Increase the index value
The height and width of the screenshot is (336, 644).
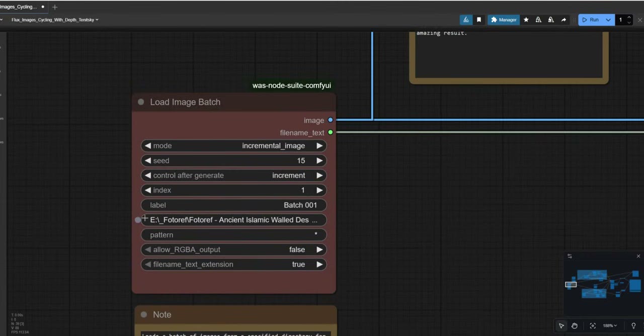(319, 190)
